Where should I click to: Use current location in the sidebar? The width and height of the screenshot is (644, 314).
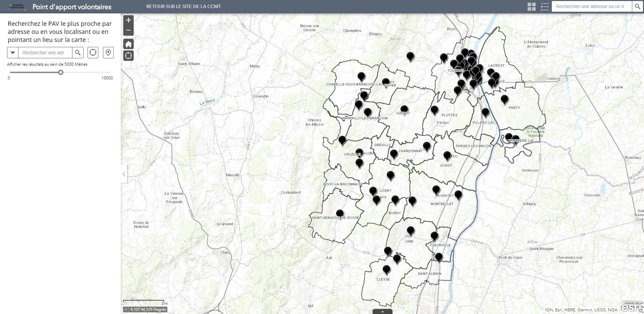93,53
